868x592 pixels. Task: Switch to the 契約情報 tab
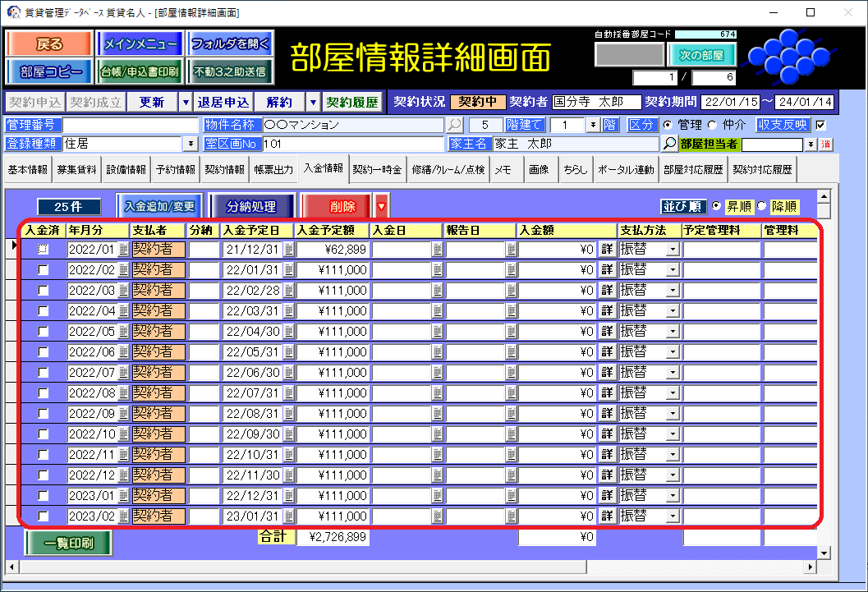tap(224, 170)
